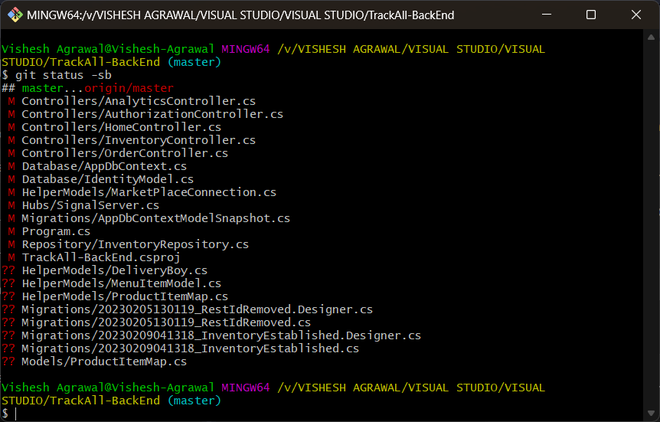Click Migrations/AppDbContextModelSnapshot.cs entry
Screen dimensions: 660x422
coord(156,218)
